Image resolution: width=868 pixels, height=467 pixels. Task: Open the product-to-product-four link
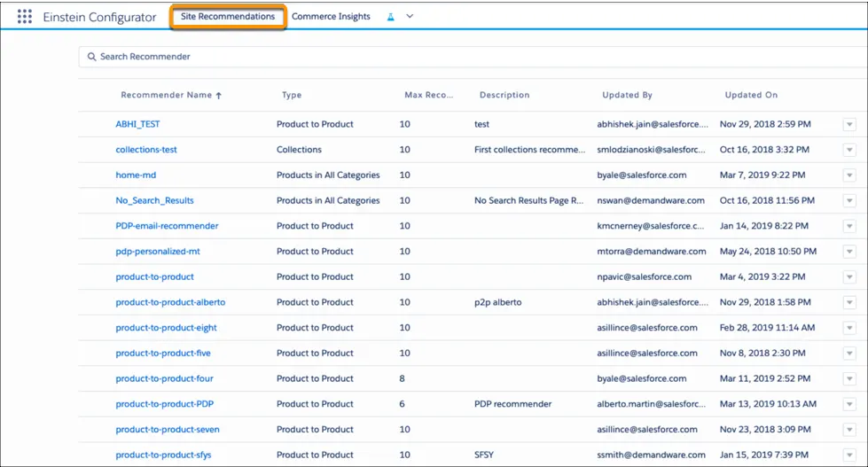point(164,378)
